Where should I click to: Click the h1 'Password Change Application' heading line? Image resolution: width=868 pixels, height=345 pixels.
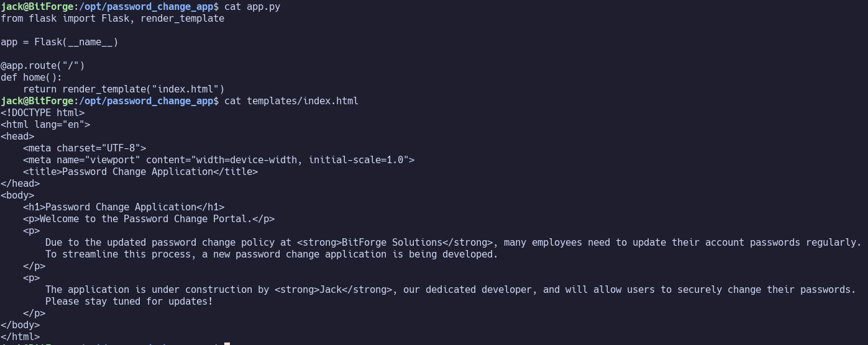click(124, 207)
